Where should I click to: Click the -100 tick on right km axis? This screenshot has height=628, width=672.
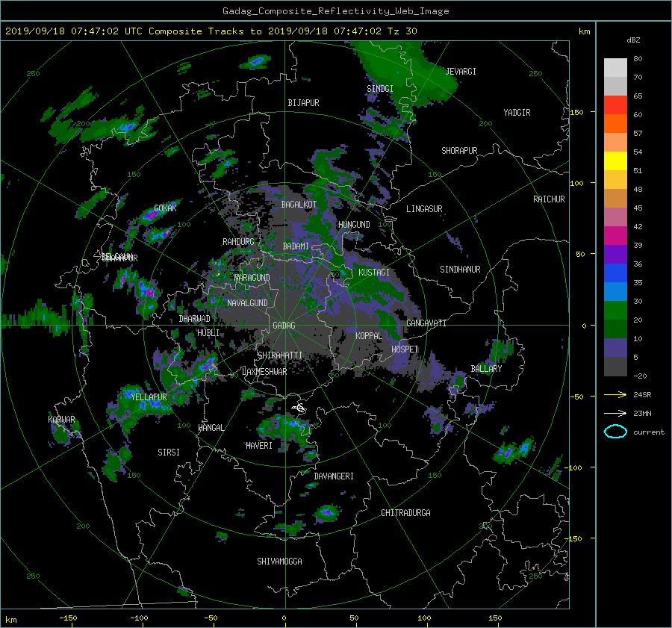coord(573,467)
